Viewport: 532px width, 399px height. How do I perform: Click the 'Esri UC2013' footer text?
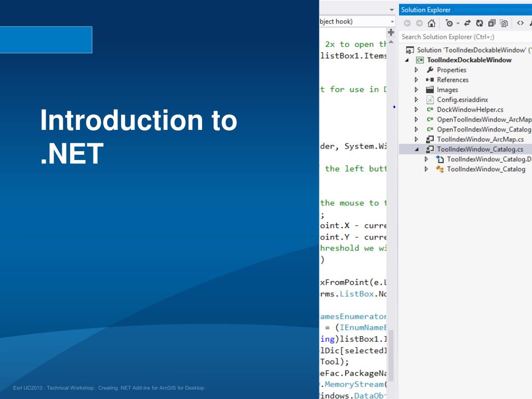tap(28, 388)
